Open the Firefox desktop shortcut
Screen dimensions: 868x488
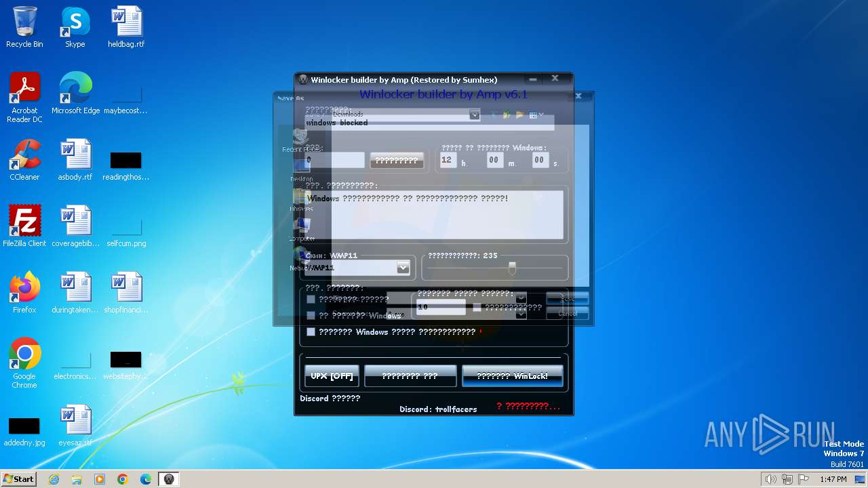pyautogui.click(x=24, y=293)
